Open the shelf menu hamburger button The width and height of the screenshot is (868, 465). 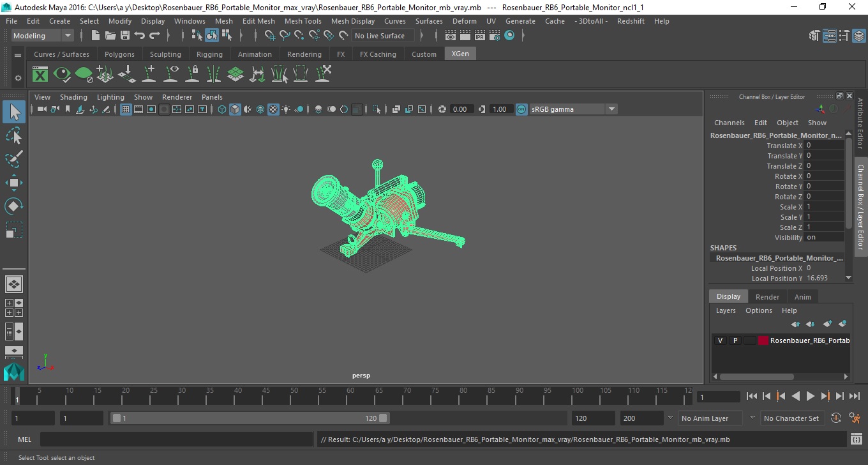point(18,55)
